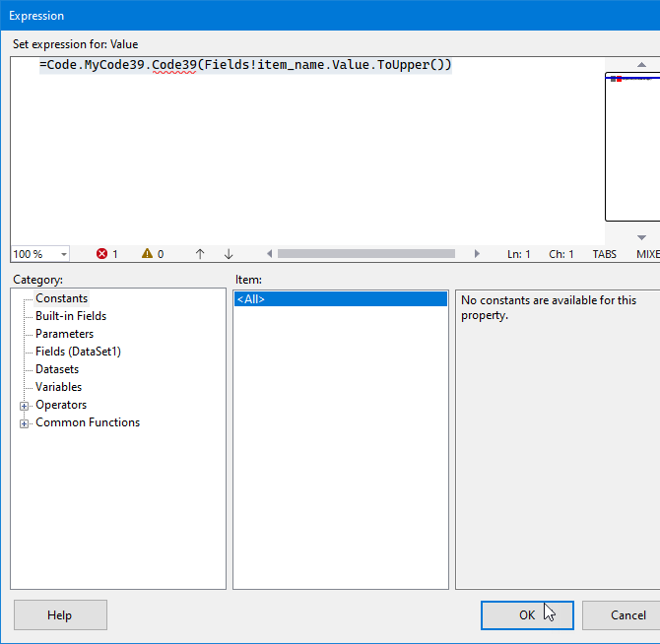Click the vertical scroll up arrow
660x644 pixels.
(641, 64)
